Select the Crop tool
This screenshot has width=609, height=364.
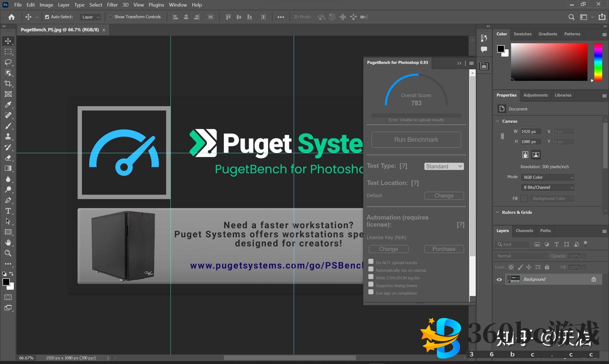click(x=8, y=84)
